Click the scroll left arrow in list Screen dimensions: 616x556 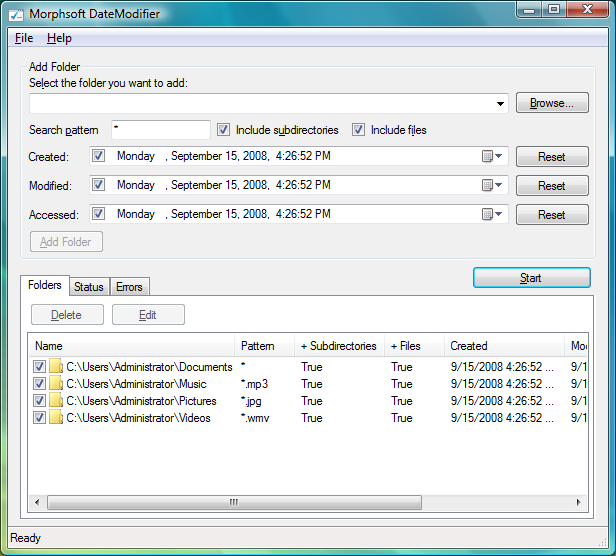pyautogui.click(x=37, y=502)
